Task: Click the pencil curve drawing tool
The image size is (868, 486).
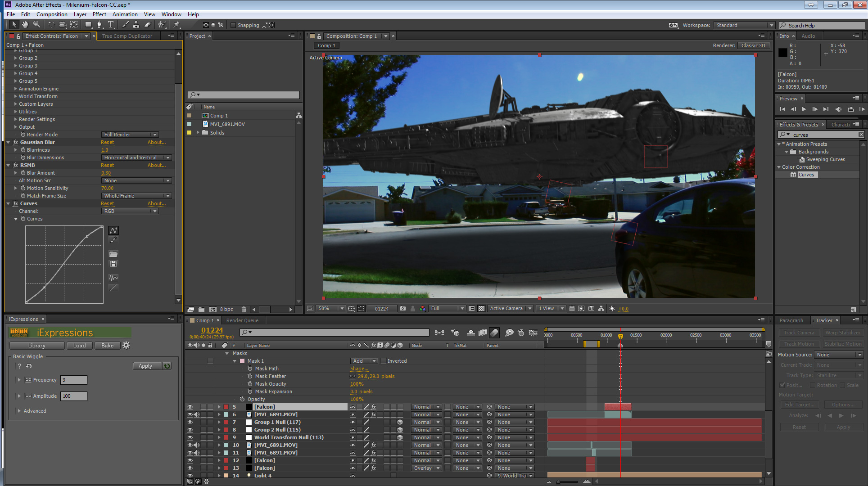Action: click(x=113, y=240)
